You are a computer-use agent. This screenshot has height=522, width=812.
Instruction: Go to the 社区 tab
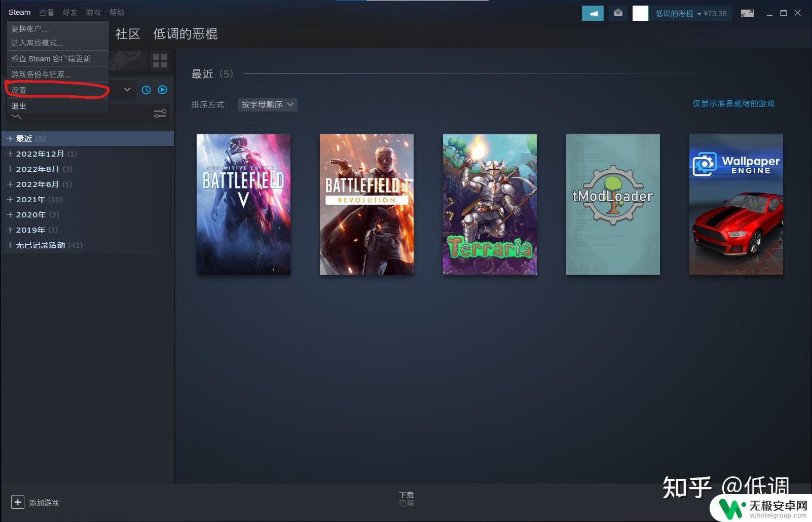pyautogui.click(x=128, y=34)
